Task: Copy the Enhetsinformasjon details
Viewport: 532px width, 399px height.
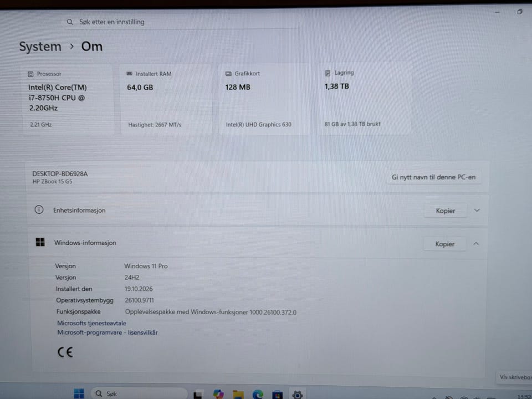Action: 445,211
